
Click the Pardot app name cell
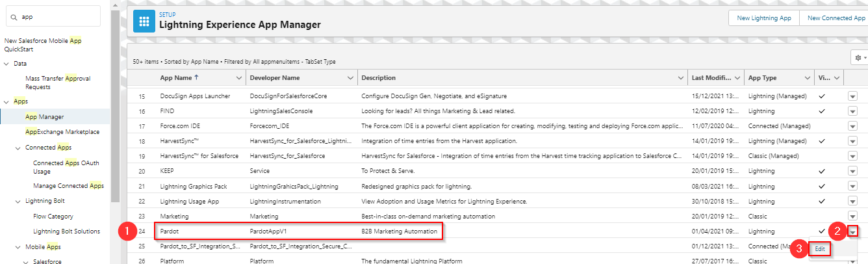pos(170,231)
